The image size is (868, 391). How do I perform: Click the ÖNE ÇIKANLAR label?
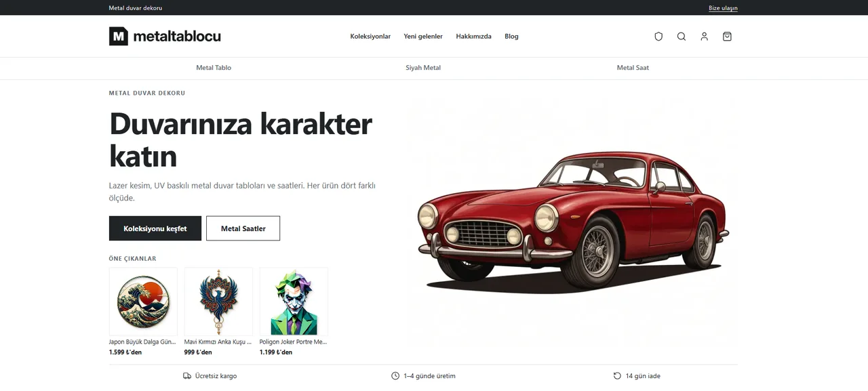pos(133,259)
